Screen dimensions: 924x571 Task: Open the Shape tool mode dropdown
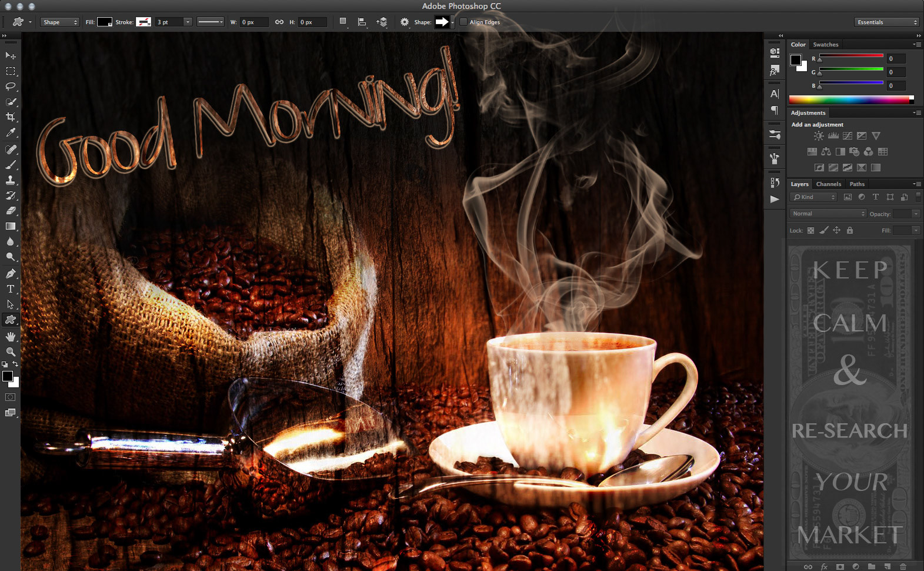tap(60, 22)
